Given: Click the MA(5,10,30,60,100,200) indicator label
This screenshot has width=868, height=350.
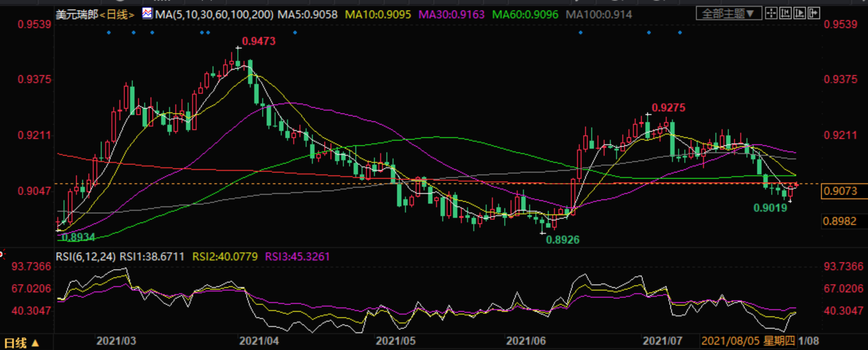Looking at the screenshot, I should [215, 14].
